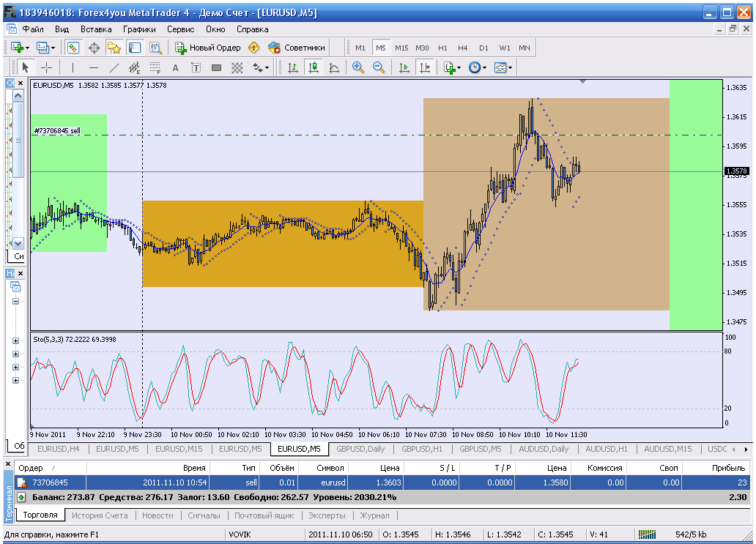Switch chart to line chart mode
Image resolution: width=756 pixels, height=544 pixels.
point(333,68)
